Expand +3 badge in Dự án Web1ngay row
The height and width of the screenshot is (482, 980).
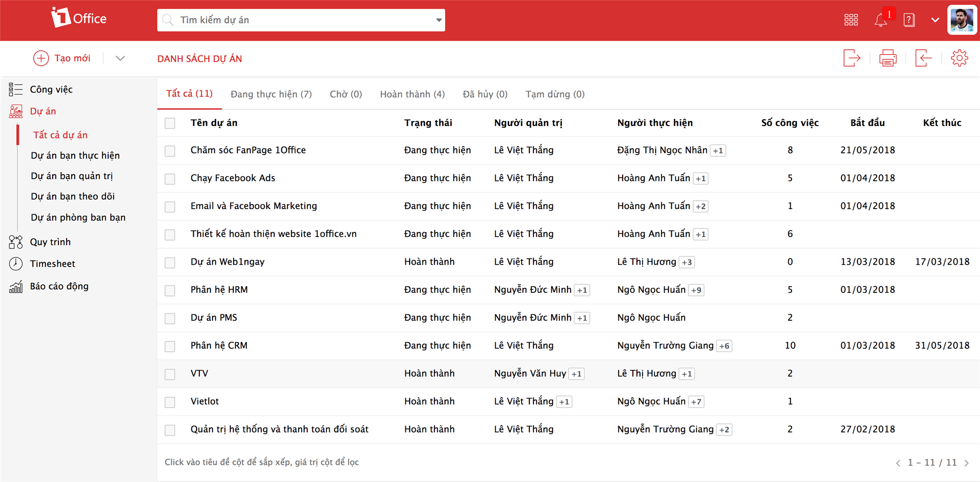[x=687, y=262]
